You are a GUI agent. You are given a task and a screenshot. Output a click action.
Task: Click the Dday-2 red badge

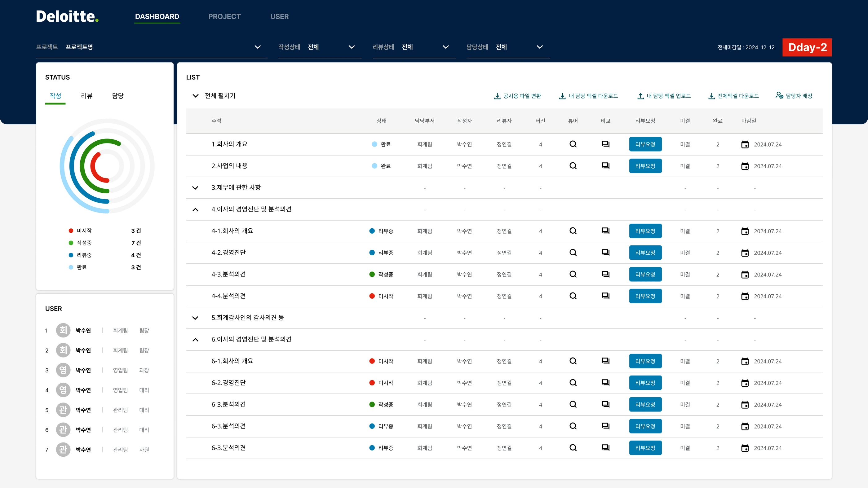click(x=807, y=47)
